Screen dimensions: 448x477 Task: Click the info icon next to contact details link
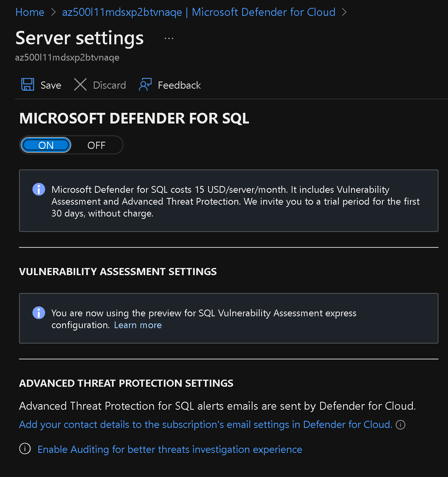(400, 425)
